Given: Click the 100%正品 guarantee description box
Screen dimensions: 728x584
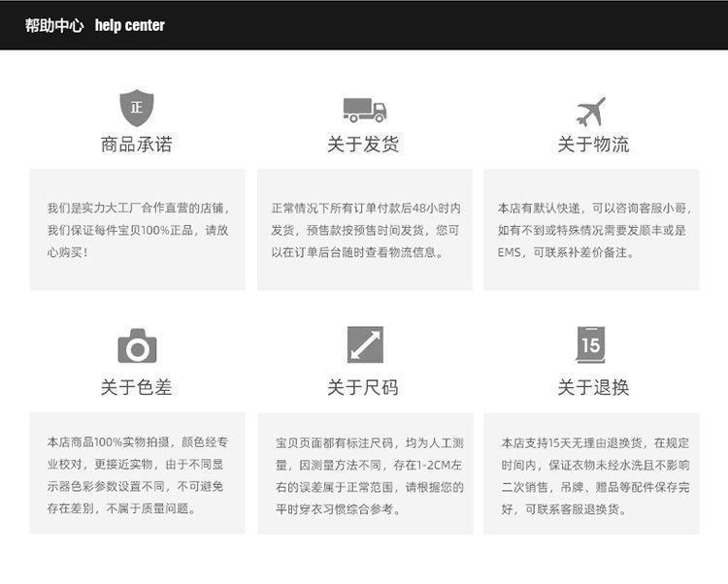Looking at the screenshot, I should [137, 230].
